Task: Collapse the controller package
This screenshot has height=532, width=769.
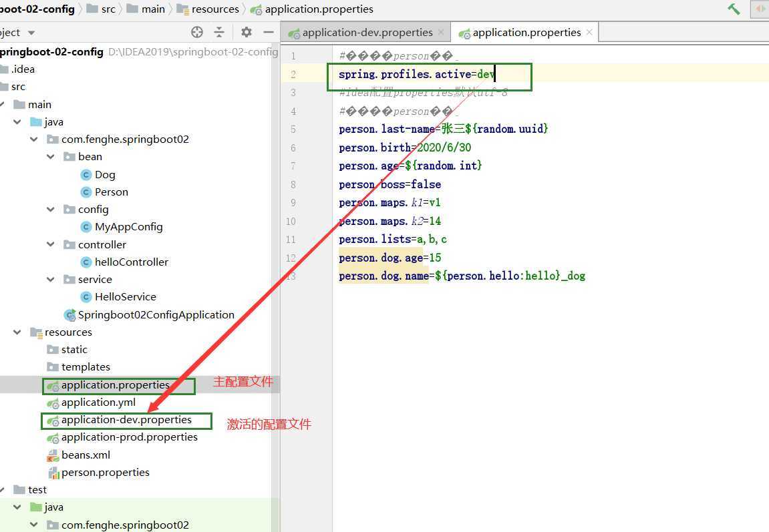Action: pos(51,245)
